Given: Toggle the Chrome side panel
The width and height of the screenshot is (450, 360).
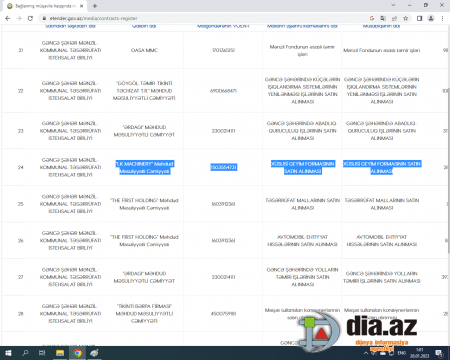Looking at the screenshot, I should click(x=420, y=18).
